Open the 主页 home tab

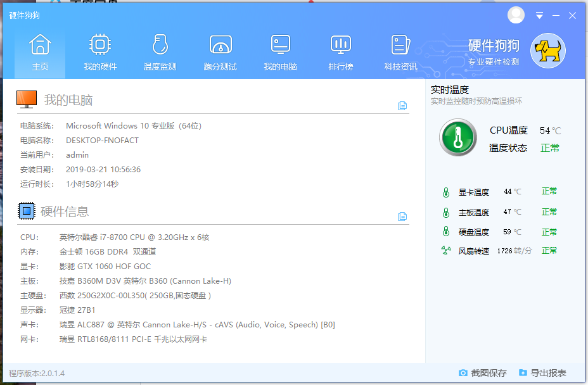point(40,53)
